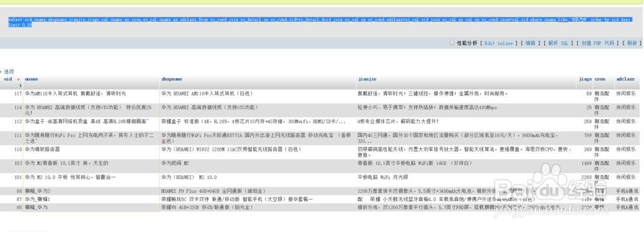The image size is (644, 232).
Task: Open the Edit inline link
Action: [x=498, y=43]
